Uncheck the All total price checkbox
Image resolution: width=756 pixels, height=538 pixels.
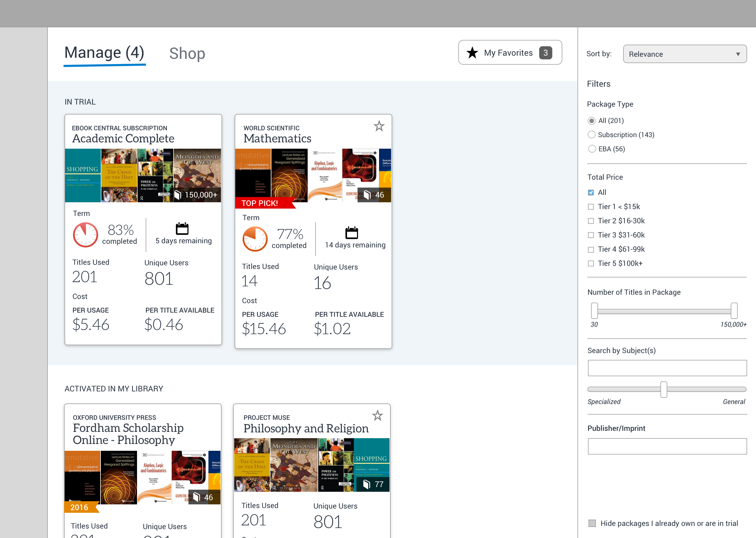(591, 193)
